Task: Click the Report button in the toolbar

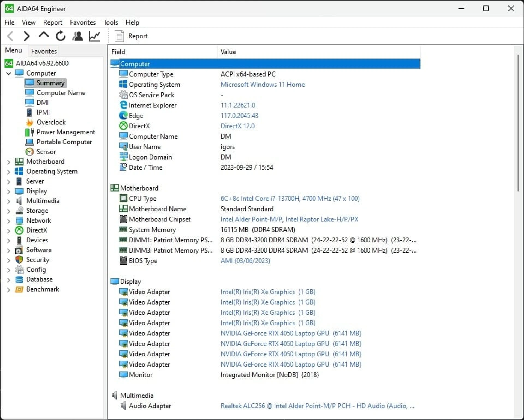Action: (131, 36)
